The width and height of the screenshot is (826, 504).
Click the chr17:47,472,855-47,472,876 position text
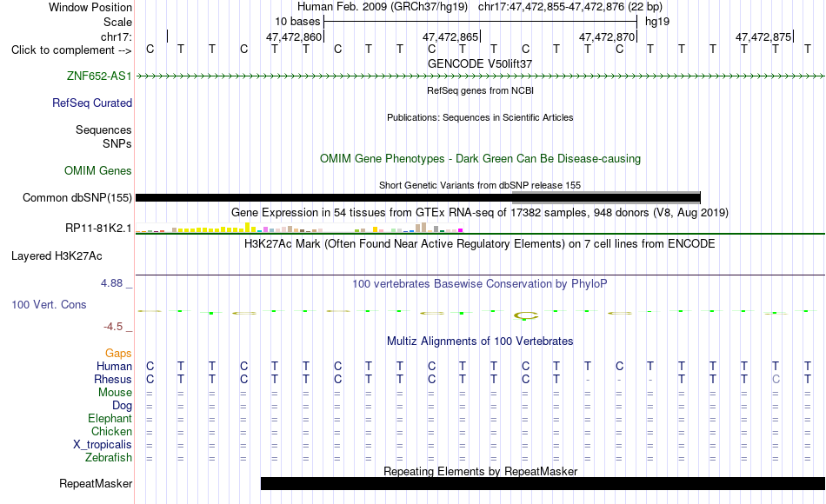[551, 7]
